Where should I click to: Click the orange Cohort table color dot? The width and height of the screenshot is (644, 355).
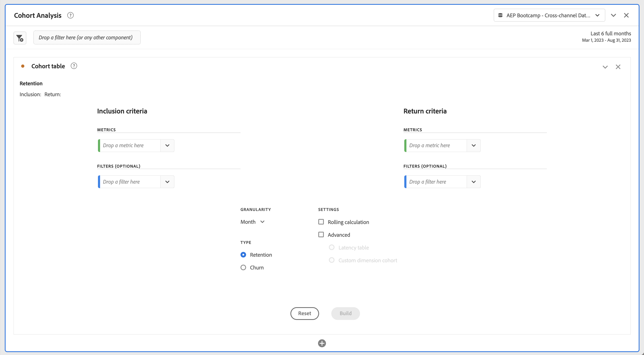(23, 66)
